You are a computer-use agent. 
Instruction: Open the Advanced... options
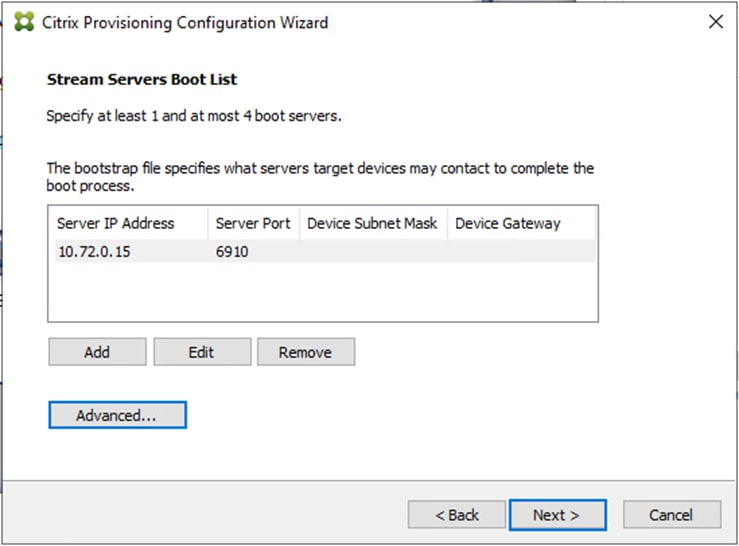click(x=117, y=415)
